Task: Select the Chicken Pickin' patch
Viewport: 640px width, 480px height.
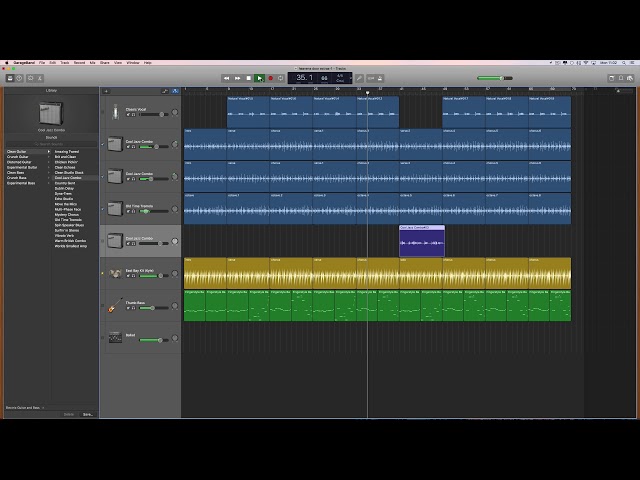Action: 66,162
